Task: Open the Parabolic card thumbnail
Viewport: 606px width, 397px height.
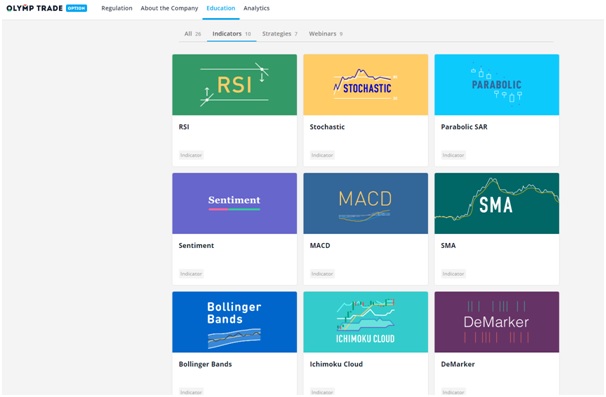Action: pos(497,85)
